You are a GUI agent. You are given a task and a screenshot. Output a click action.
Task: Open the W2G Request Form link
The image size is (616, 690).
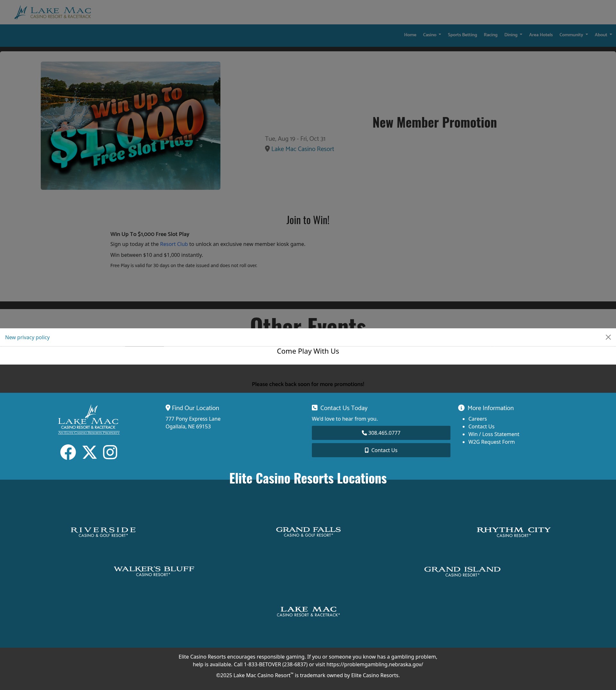click(491, 442)
